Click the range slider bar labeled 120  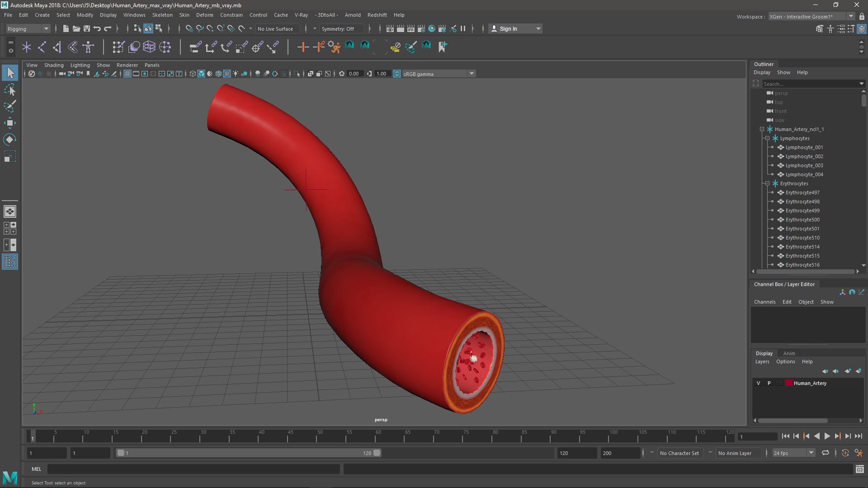point(249,453)
